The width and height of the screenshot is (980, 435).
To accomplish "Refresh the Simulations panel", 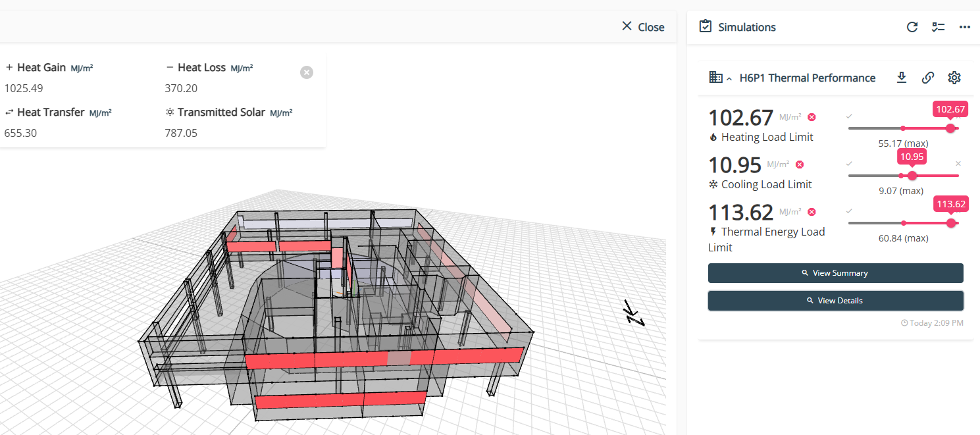I will pos(912,27).
